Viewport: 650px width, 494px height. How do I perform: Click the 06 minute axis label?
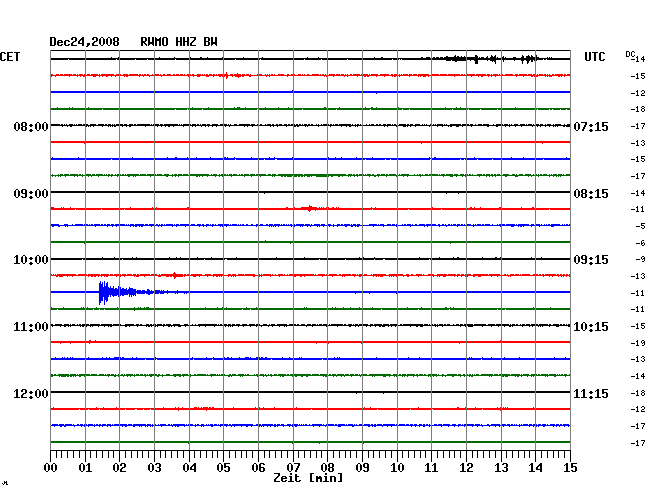[258, 467]
